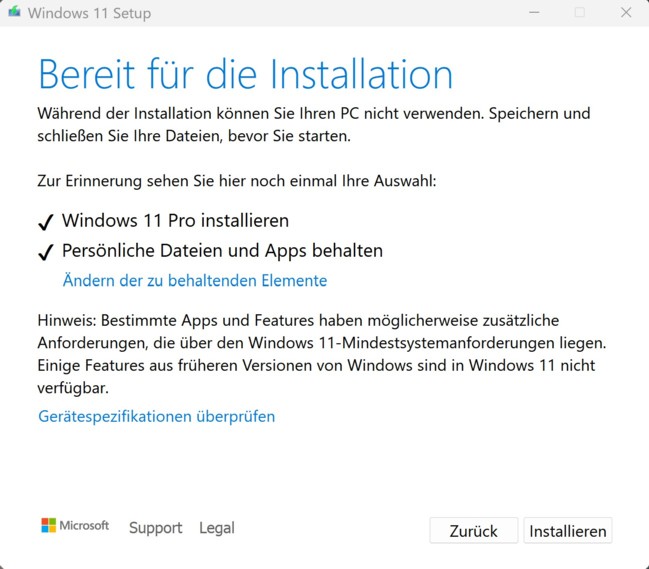Click the Hinweis paragraph about Mindestsystemanforderungen

click(322, 354)
